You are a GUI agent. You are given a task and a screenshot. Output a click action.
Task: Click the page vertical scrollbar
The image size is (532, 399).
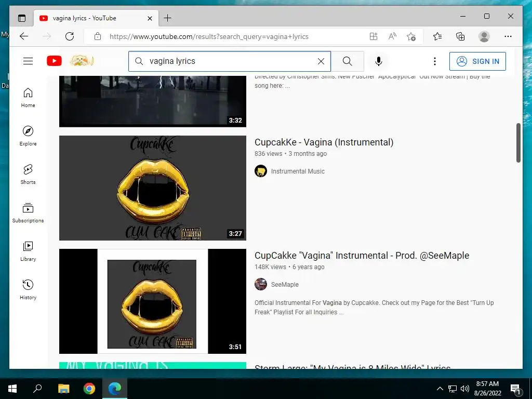pos(518,142)
